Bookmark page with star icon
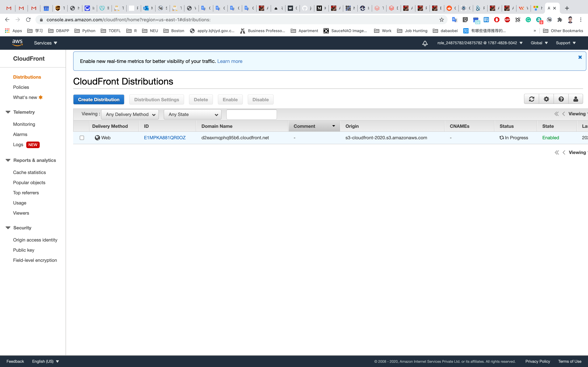 (x=441, y=20)
